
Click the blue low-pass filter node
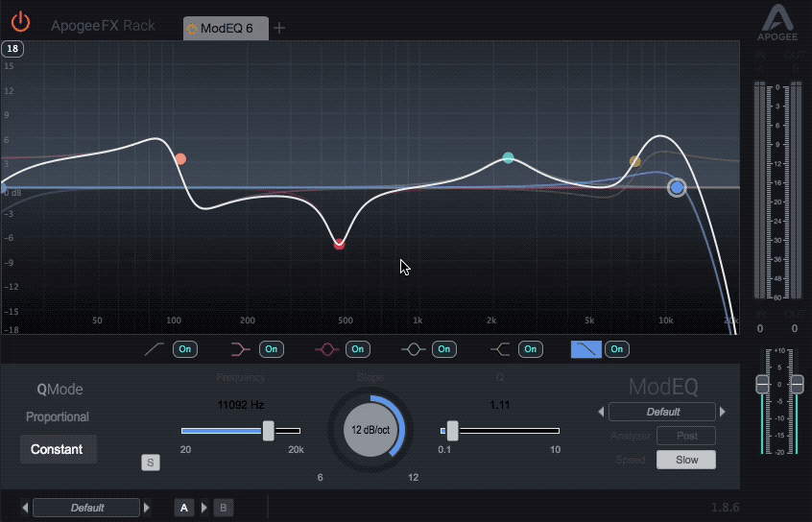[x=677, y=187]
